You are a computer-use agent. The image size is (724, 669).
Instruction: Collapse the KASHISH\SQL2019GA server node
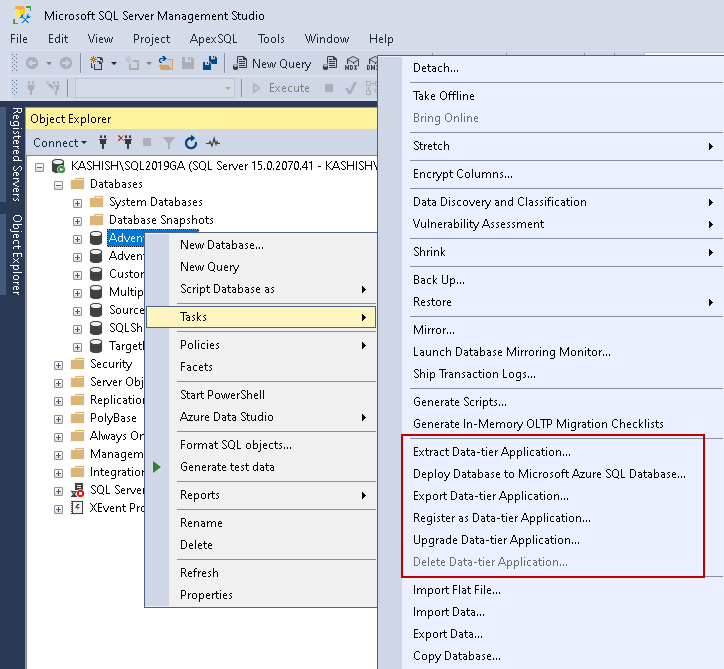pos(40,167)
